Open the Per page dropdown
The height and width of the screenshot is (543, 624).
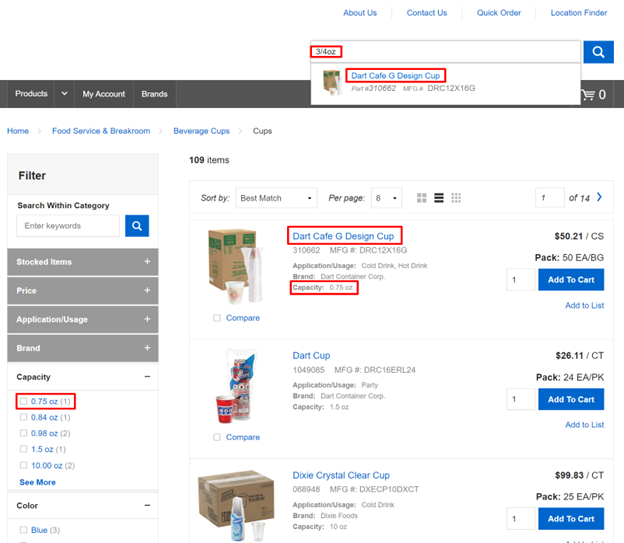[386, 198]
